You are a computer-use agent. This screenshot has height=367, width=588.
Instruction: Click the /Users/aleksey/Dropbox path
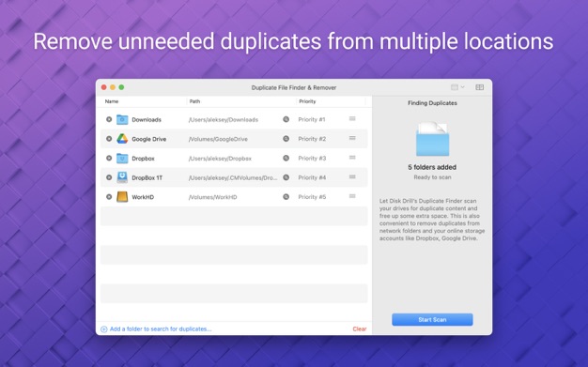pyautogui.click(x=220, y=159)
